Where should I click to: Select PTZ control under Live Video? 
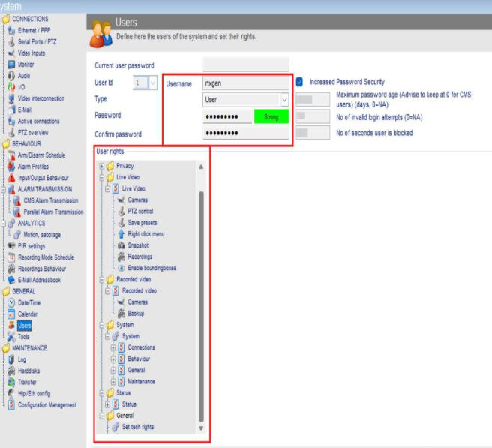[140, 212]
